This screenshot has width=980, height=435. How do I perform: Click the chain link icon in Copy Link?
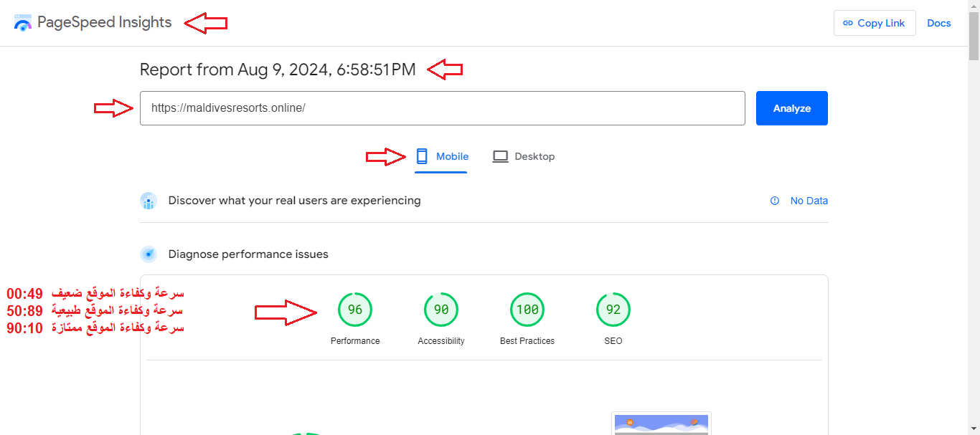[x=847, y=23]
